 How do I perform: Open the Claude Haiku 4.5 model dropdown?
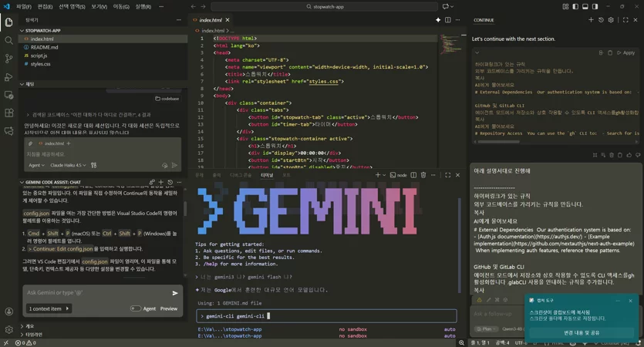tap(68, 165)
